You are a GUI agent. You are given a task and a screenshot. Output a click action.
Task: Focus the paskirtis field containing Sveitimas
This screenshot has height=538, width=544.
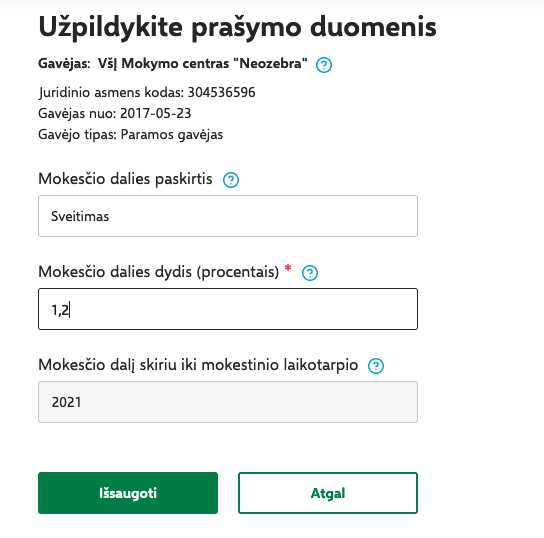[228, 216]
